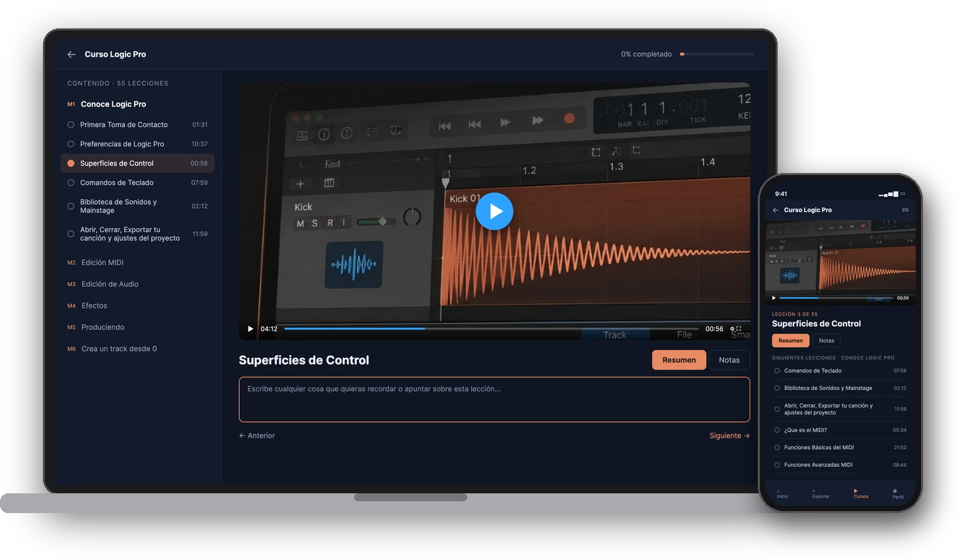Viewport: 962px width, 560px height.
Task: Expand the M3 Edición de Audio module
Action: [102, 284]
